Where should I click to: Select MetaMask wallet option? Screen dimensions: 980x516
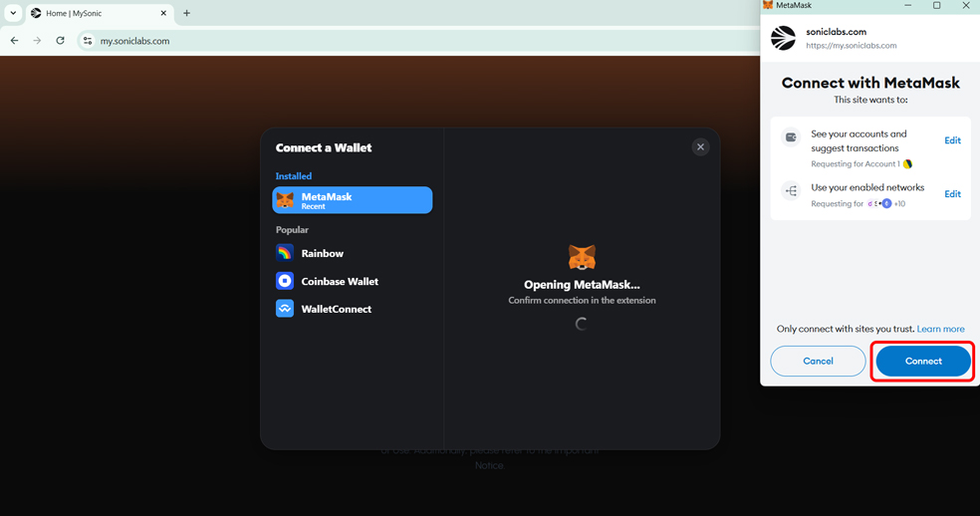353,200
